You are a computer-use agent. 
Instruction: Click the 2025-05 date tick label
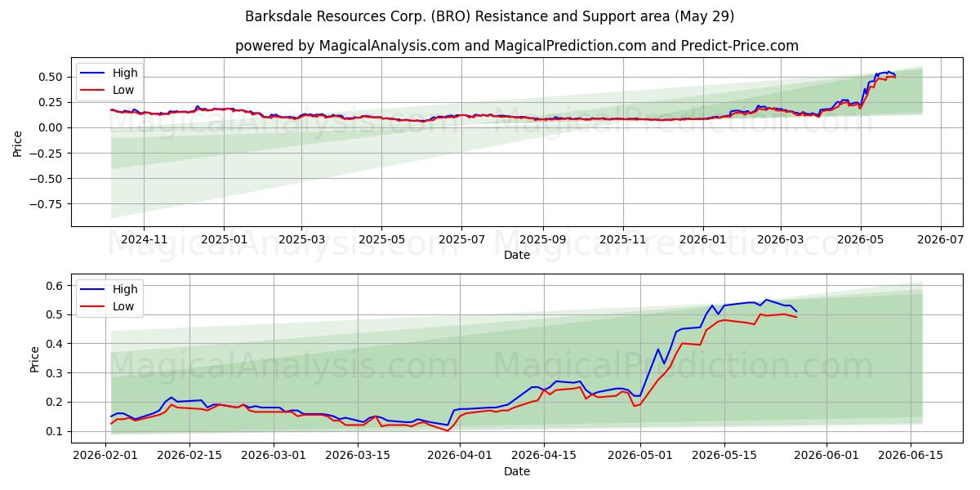(x=381, y=240)
